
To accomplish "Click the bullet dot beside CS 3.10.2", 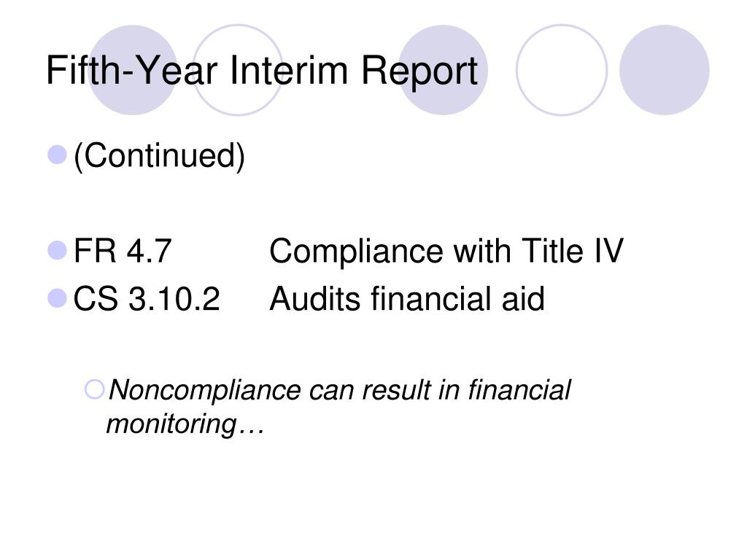I will pyautogui.click(x=57, y=298).
